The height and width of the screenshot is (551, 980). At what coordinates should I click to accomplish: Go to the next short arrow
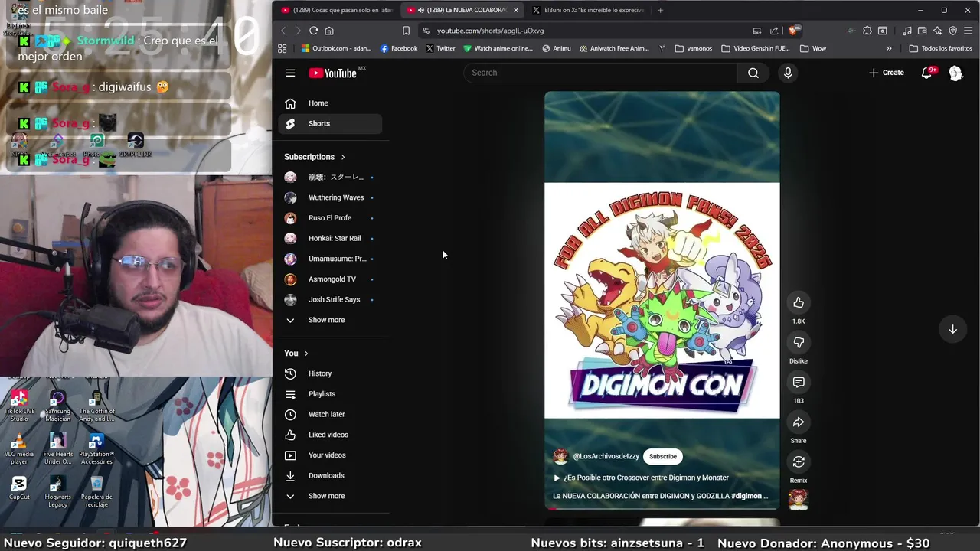[952, 329]
